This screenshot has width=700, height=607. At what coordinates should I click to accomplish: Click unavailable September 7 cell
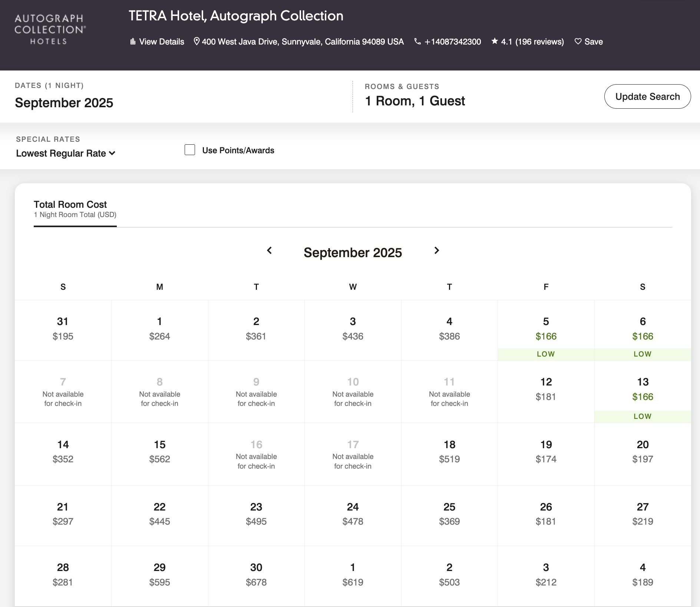pos(63,391)
